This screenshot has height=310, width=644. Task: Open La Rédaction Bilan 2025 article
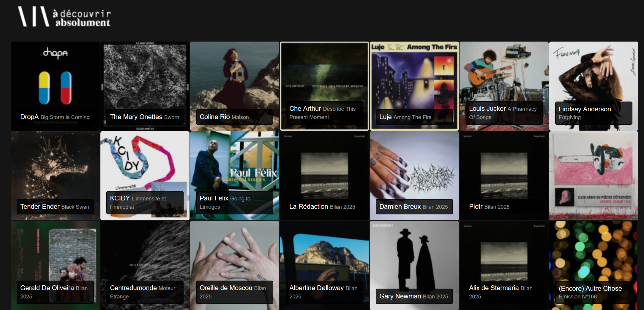click(x=324, y=175)
